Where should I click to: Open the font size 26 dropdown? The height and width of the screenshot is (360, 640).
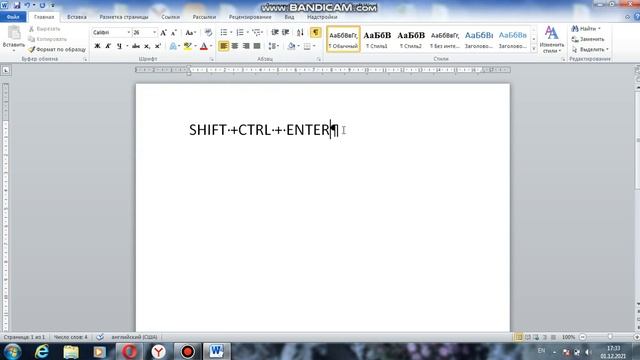click(x=154, y=33)
